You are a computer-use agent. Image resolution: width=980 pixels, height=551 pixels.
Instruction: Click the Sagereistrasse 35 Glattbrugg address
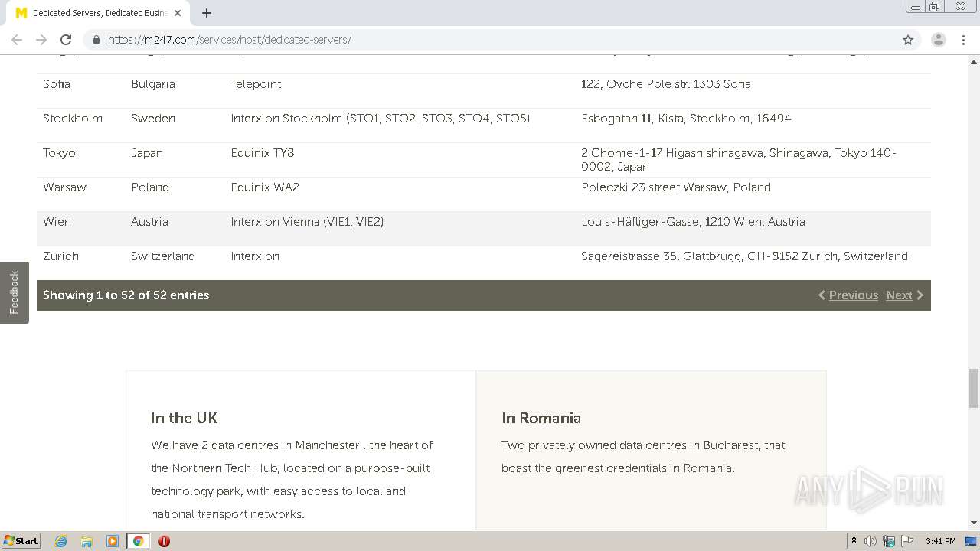tap(744, 256)
